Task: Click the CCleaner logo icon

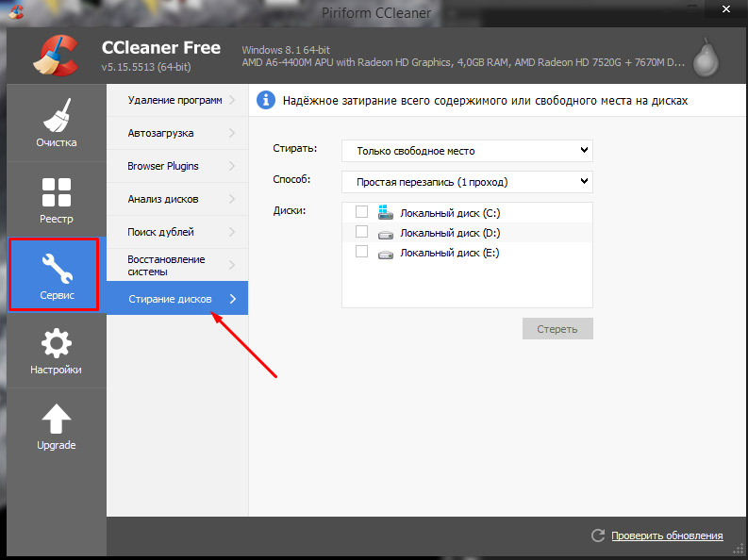Action: point(57,57)
